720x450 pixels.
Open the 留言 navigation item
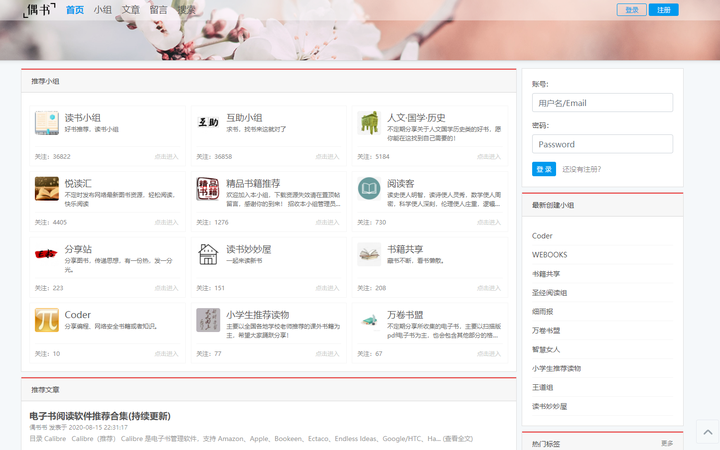[158, 10]
